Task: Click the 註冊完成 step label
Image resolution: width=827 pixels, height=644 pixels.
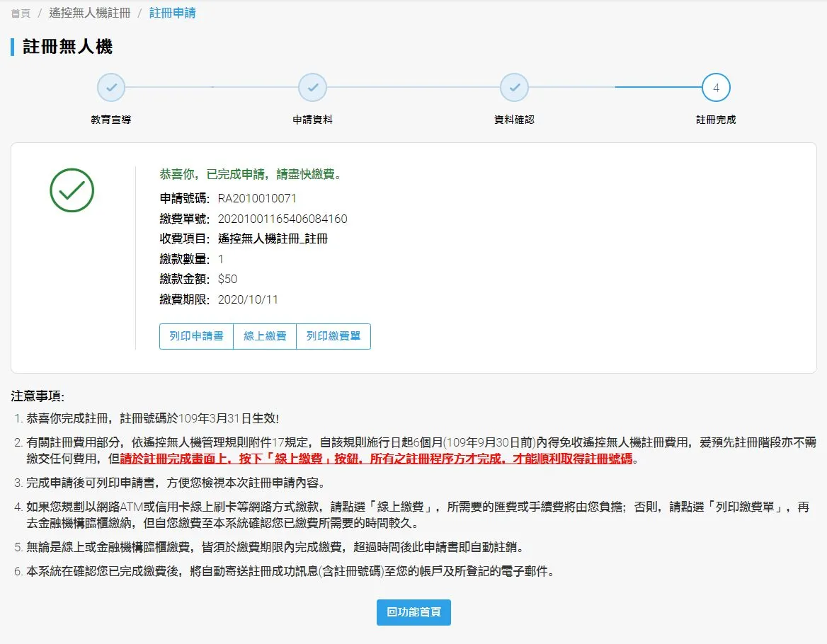Action: click(x=716, y=120)
